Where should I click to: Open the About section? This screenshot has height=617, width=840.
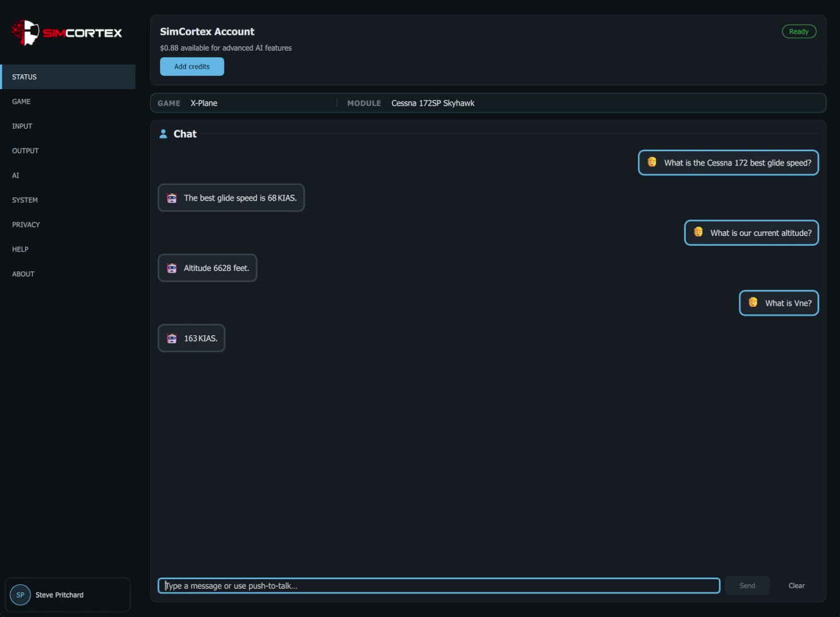click(x=68, y=273)
